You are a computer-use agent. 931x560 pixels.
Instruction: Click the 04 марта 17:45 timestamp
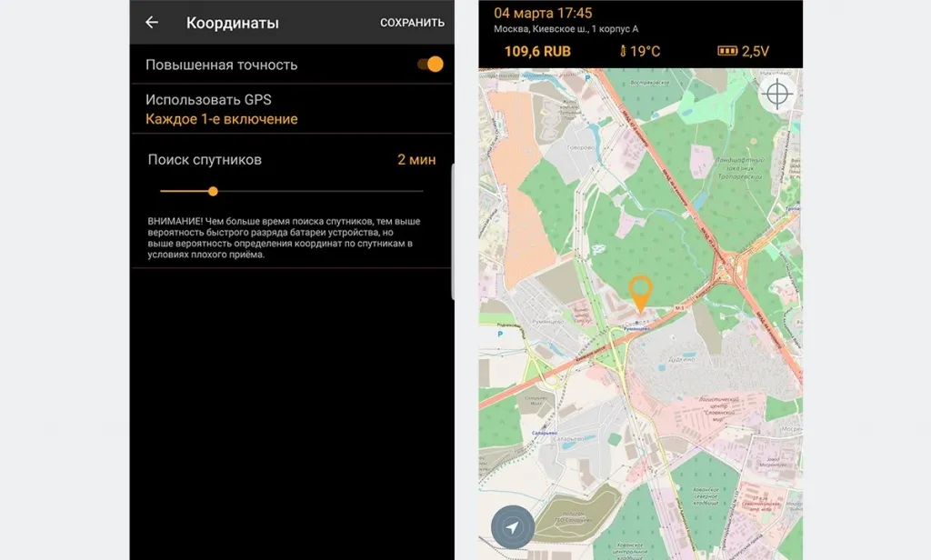coord(543,13)
